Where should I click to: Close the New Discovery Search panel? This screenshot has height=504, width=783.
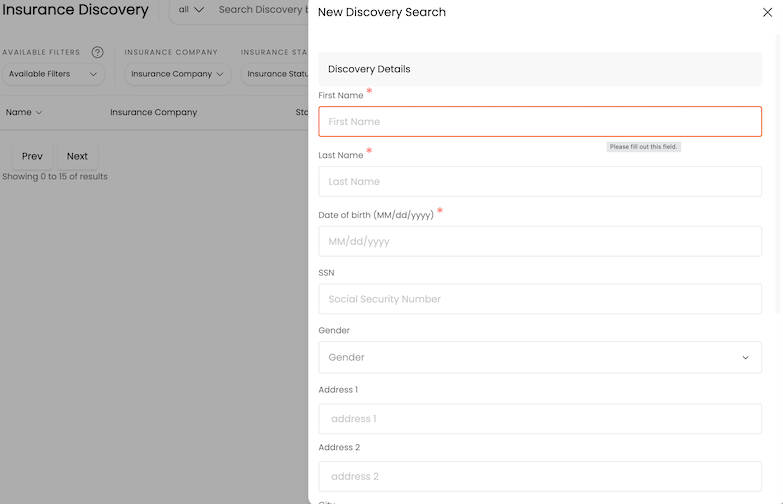click(767, 13)
